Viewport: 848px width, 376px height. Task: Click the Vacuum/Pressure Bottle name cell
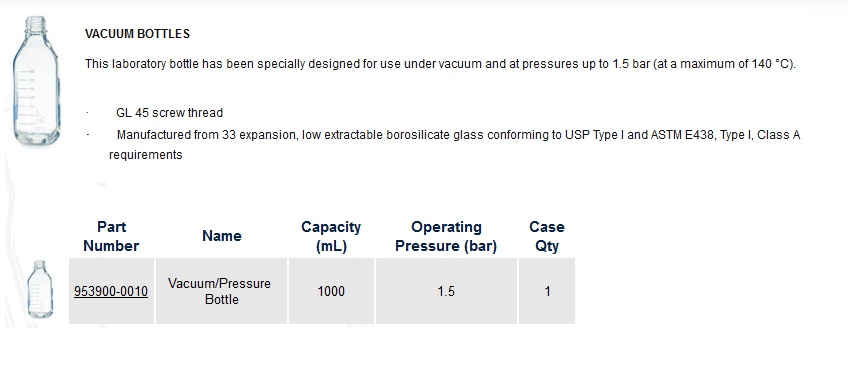tap(221, 291)
